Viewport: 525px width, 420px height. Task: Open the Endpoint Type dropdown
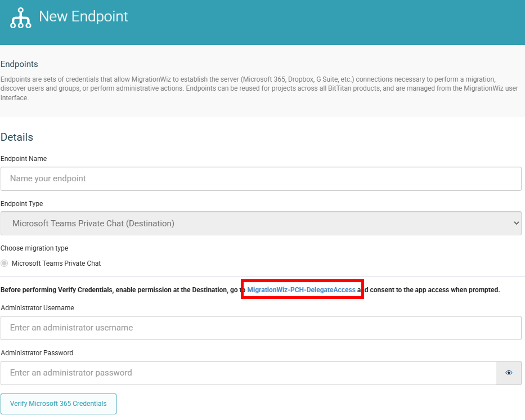(261, 223)
